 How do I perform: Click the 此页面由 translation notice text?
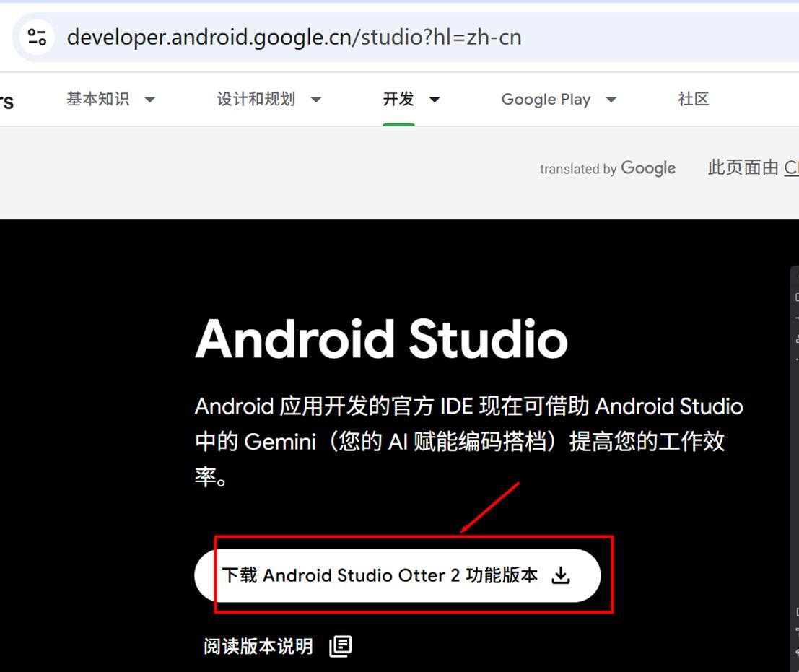tap(753, 167)
